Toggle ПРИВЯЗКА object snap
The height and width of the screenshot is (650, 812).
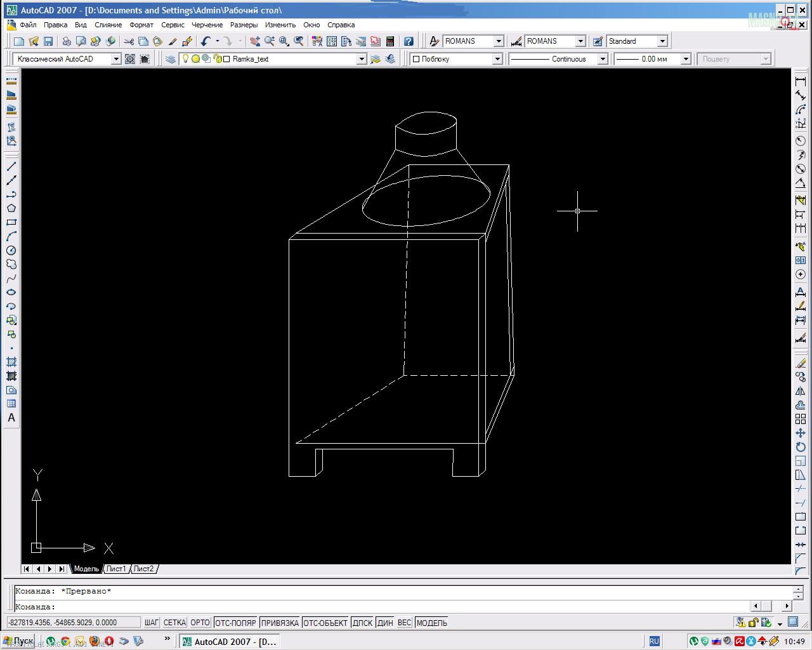pyautogui.click(x=280, y=623)
